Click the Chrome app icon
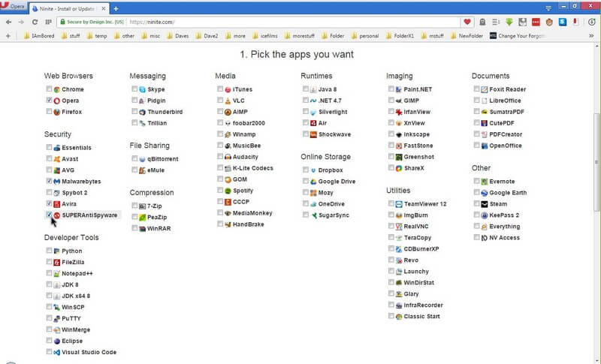Viewport: 601px width, 364px height. point(57,89)
